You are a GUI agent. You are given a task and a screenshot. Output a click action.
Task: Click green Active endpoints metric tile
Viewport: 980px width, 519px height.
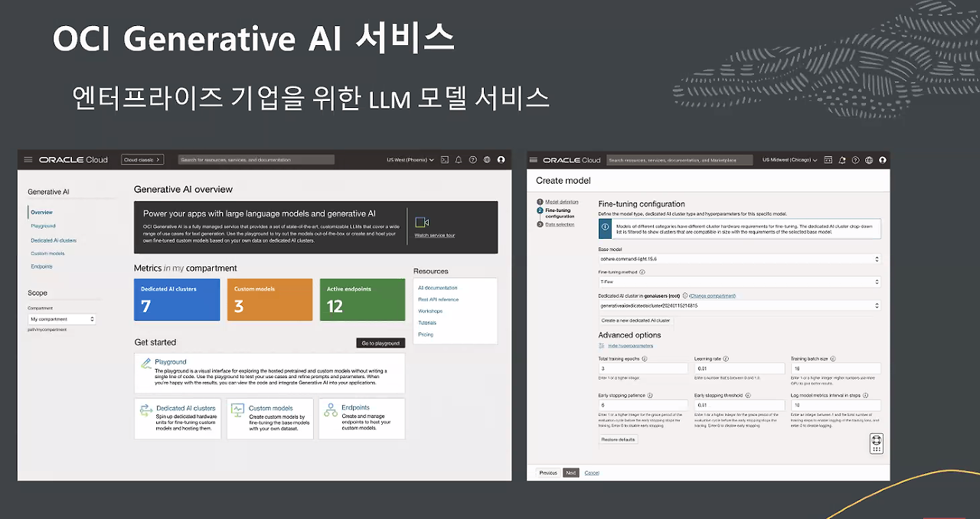(362, 299)
